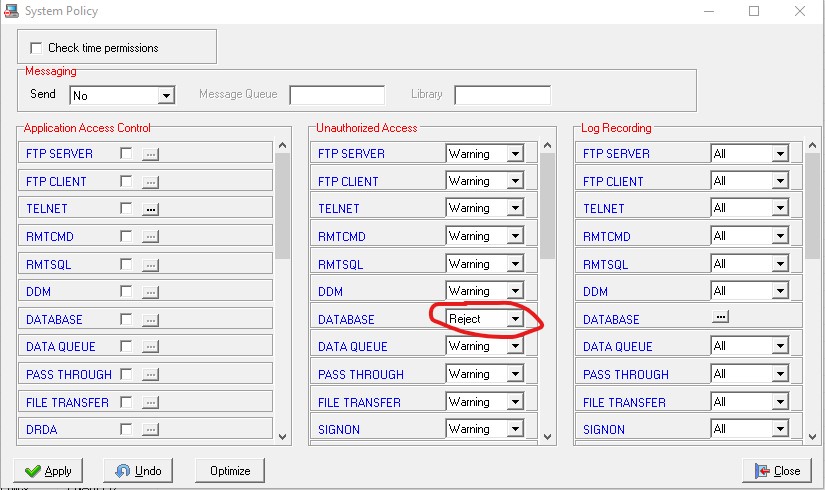This screenshot has height=490, width=825.
Task: Toggle the FTP CLIENT access control checkbox
Action: 126,181
